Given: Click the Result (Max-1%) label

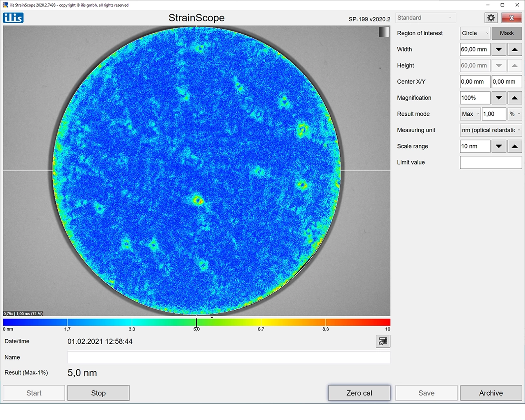Looking at the screenshot, I should tap(26, 372).
